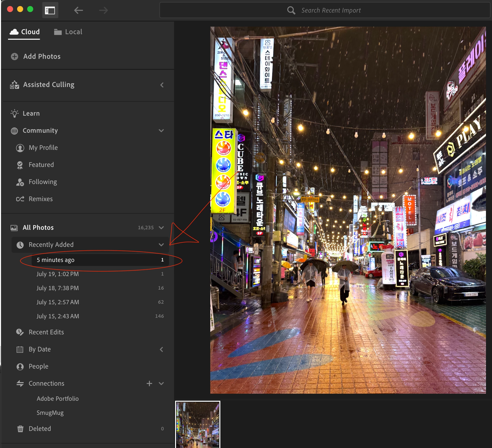Collapse the Recently Added list chevron
The image size is (492, 448).
[161, 245]
